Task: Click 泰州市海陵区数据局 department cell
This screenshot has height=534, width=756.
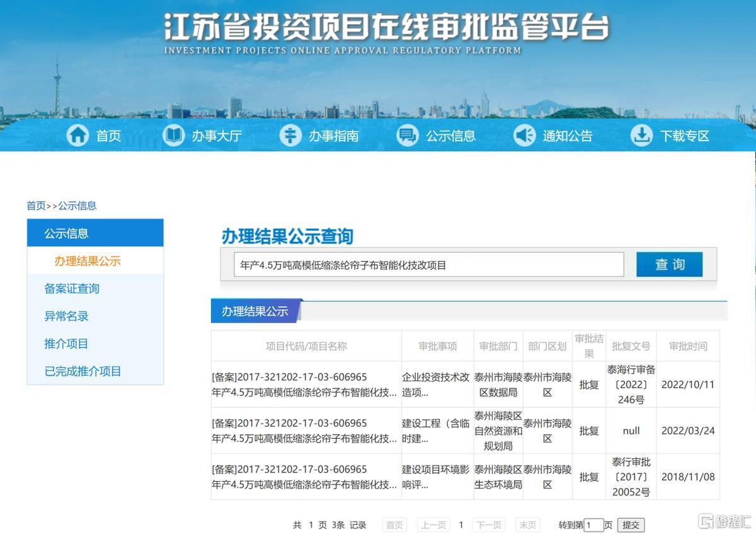Action: point(498,385)
